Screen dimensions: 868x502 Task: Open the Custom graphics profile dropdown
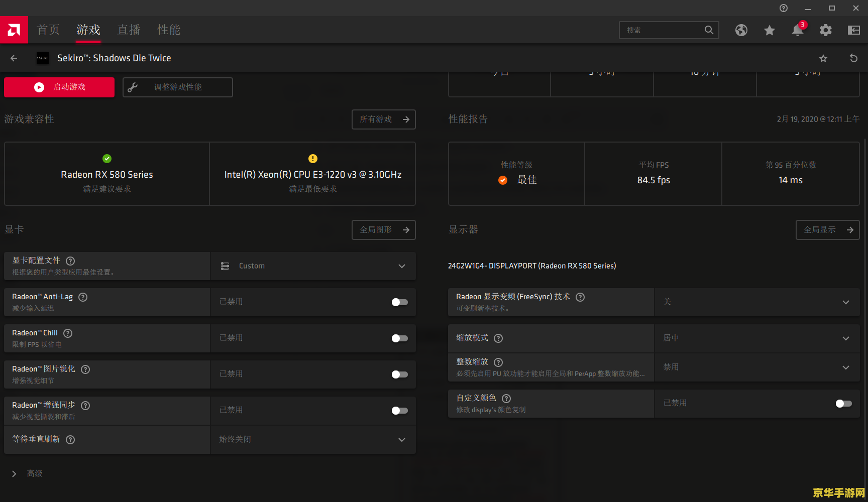313,266
